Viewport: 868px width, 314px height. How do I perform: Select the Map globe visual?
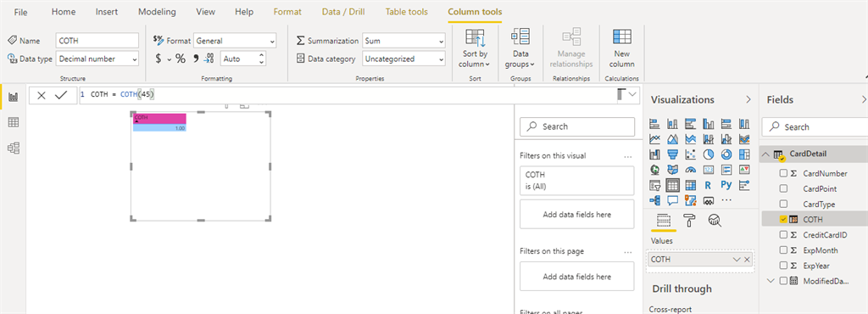[655, 170]
